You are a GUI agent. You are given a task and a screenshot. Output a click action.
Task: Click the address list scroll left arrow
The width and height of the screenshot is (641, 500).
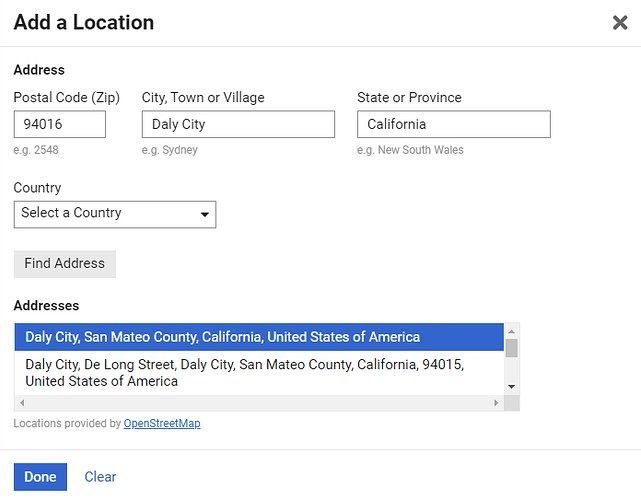coord(21,402)
